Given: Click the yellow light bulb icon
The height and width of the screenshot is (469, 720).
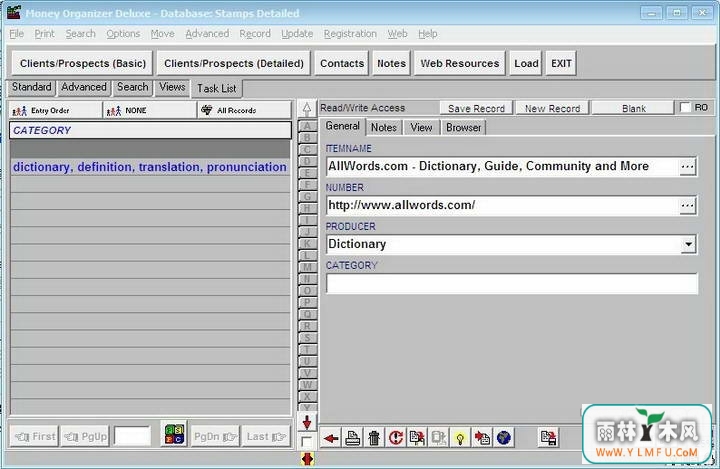Looking at the screenshot, I should click(460, 437).
